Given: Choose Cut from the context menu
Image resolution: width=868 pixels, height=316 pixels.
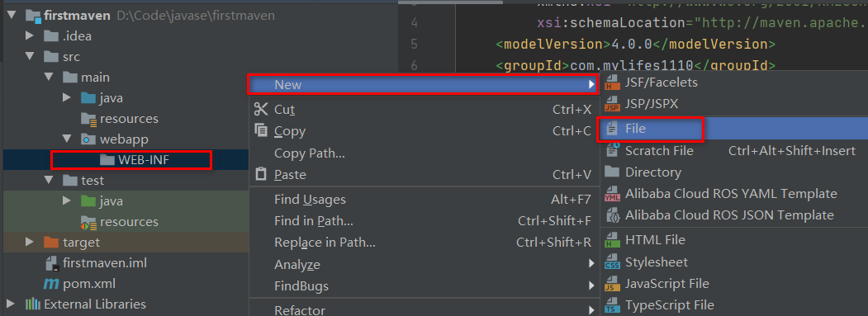Looking at the screenshot, I should tap(424, 109).
